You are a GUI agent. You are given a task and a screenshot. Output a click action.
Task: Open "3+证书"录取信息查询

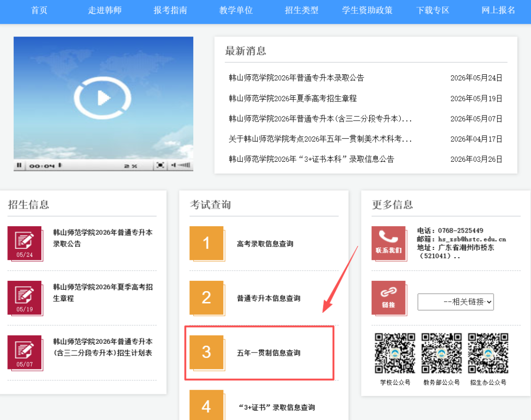(x=277, y=407)
